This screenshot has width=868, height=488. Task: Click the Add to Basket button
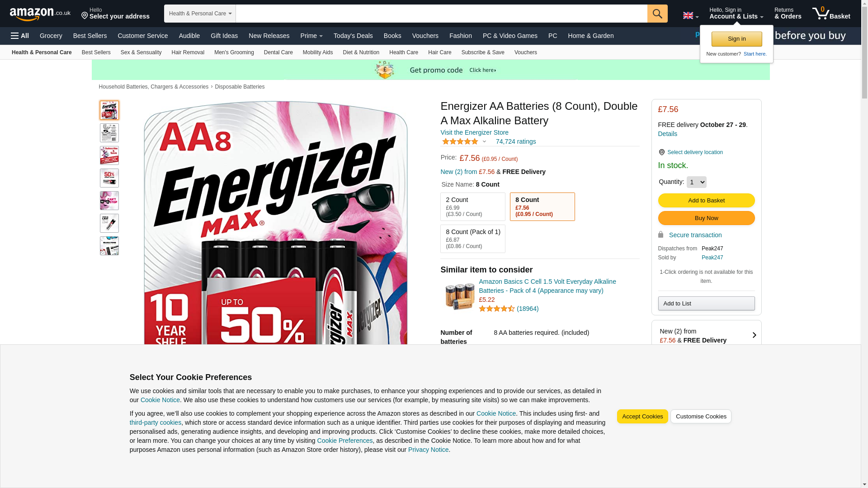click(706, 201)
